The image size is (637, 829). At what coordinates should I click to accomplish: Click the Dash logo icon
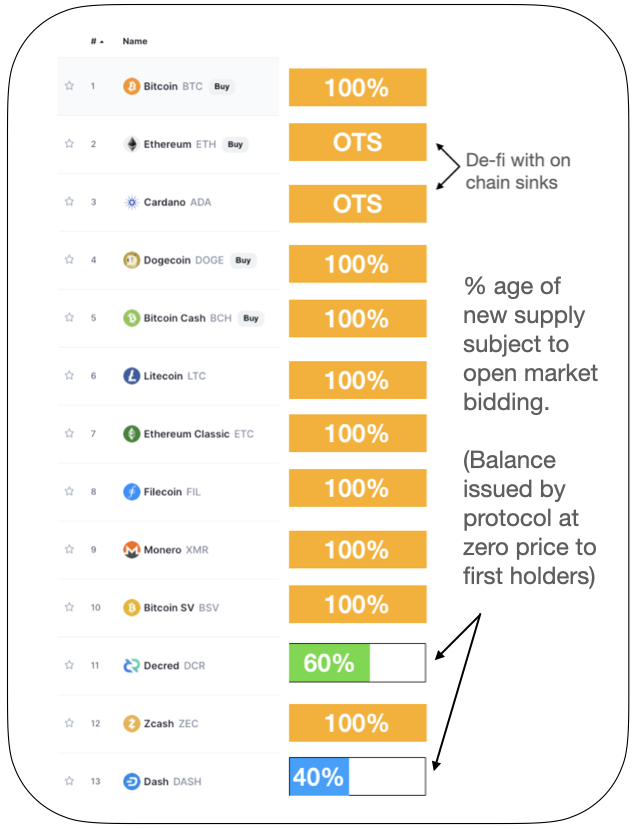131,781
